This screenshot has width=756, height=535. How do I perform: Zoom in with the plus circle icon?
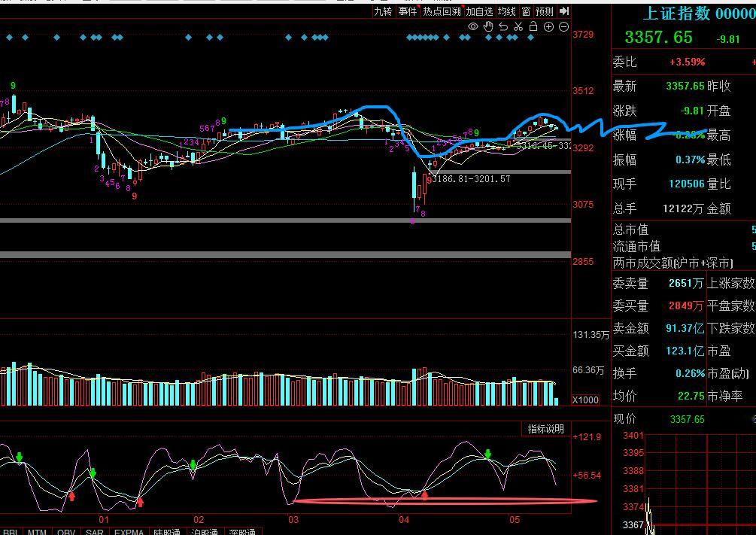(x=548, y=26)
